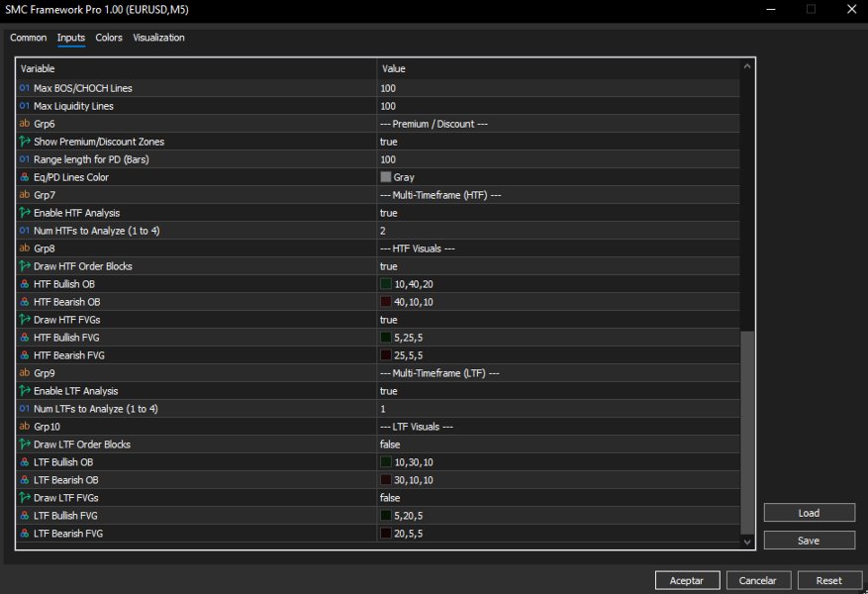Click the LTF Bullish FVG 5,20,5 swatch

(386, 516)
